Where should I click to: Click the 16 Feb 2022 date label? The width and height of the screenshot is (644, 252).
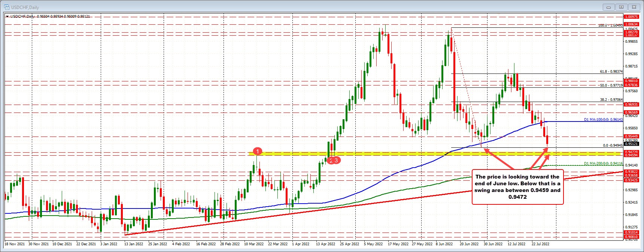click(x=206, y=244)
